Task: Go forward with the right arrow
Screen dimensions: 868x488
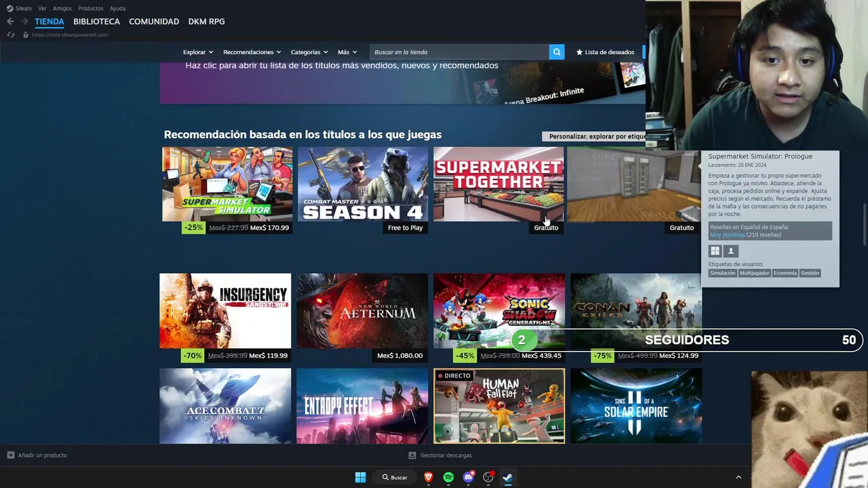Action: [24, 22]
